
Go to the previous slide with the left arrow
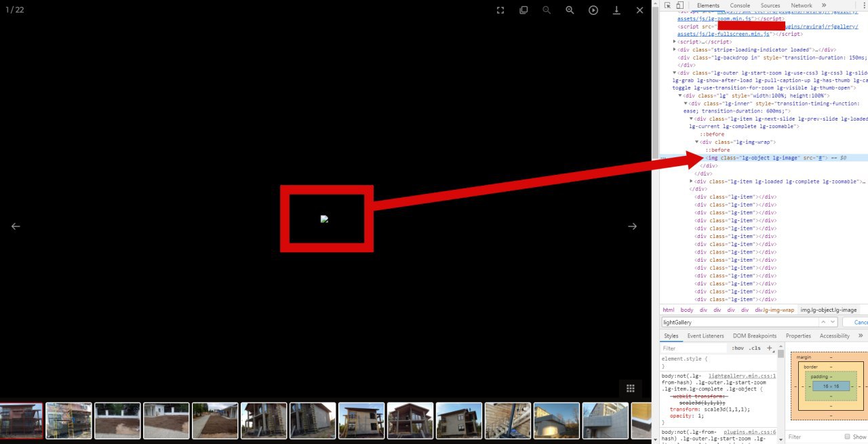point(16,226)
